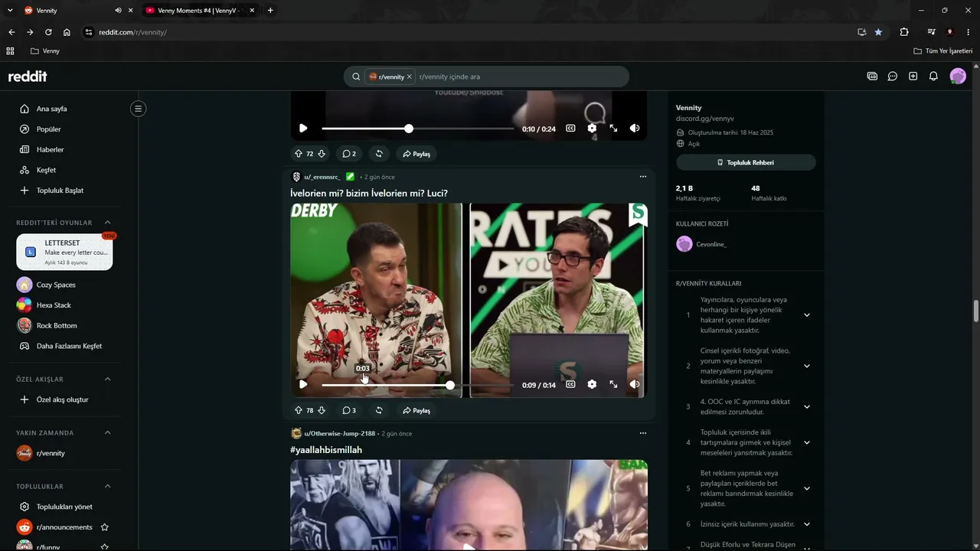Screen dimensions: 980x551
Task: Collapse the YAKIN ZAMANDA section
Action: (107, 432)
